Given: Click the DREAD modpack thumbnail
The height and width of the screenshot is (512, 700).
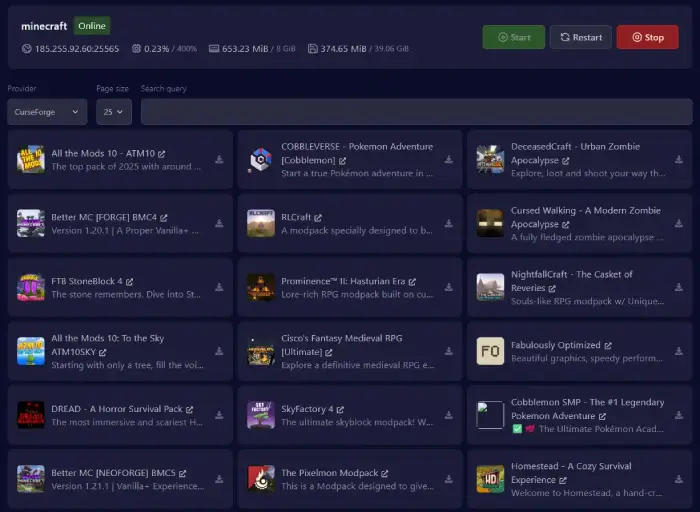Looking at the screenshot, I should (x=31, y=415).
